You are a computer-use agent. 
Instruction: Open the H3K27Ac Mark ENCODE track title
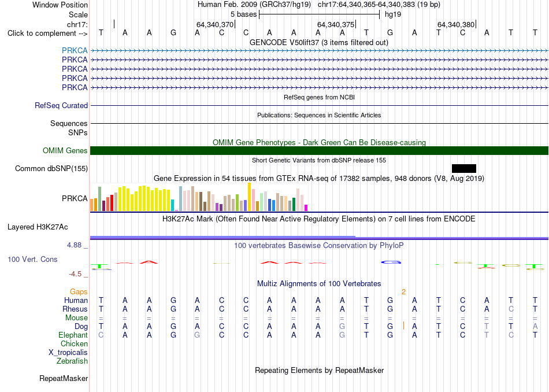pos(319,219)
